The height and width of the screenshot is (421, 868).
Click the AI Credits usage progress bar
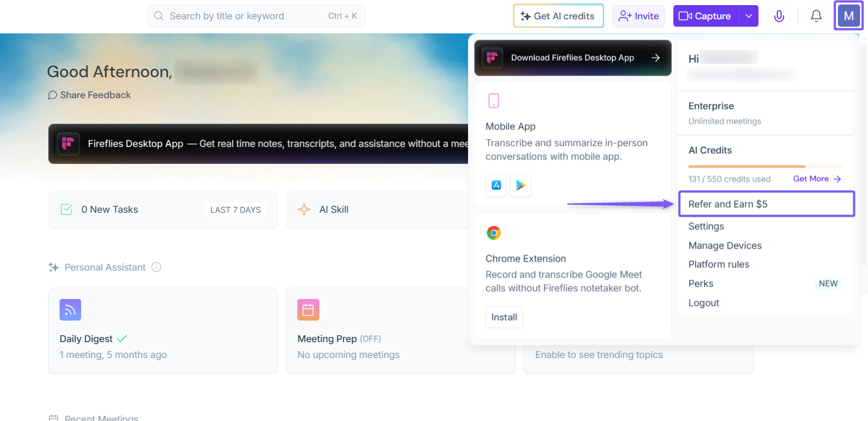(765, 166)
